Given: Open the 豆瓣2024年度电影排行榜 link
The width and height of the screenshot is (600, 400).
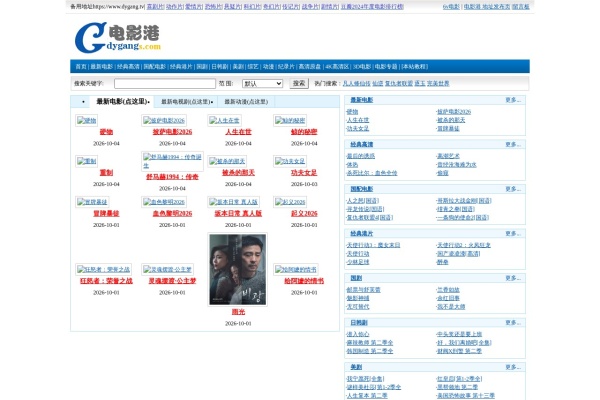Looking at the screenshot, I should click(372, 7).
